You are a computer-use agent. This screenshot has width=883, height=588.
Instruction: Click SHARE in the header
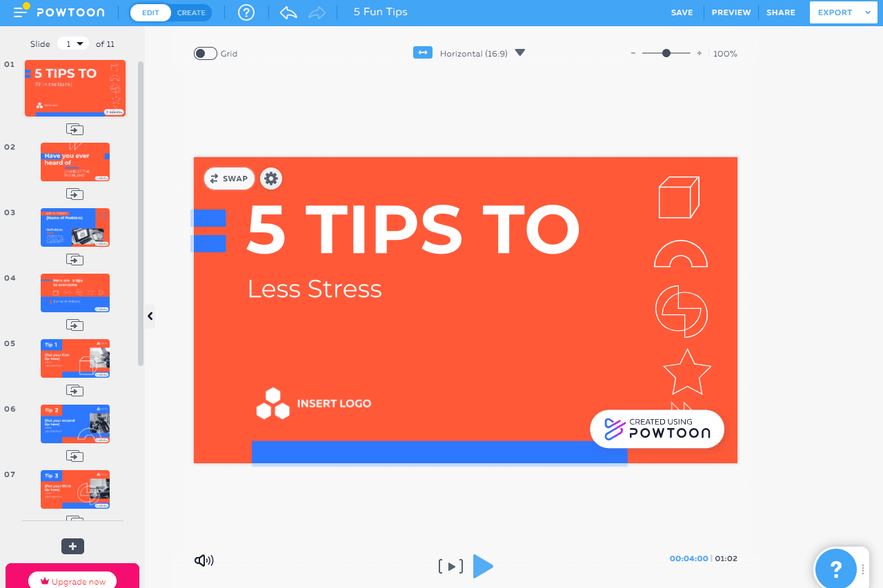[781, 12]
